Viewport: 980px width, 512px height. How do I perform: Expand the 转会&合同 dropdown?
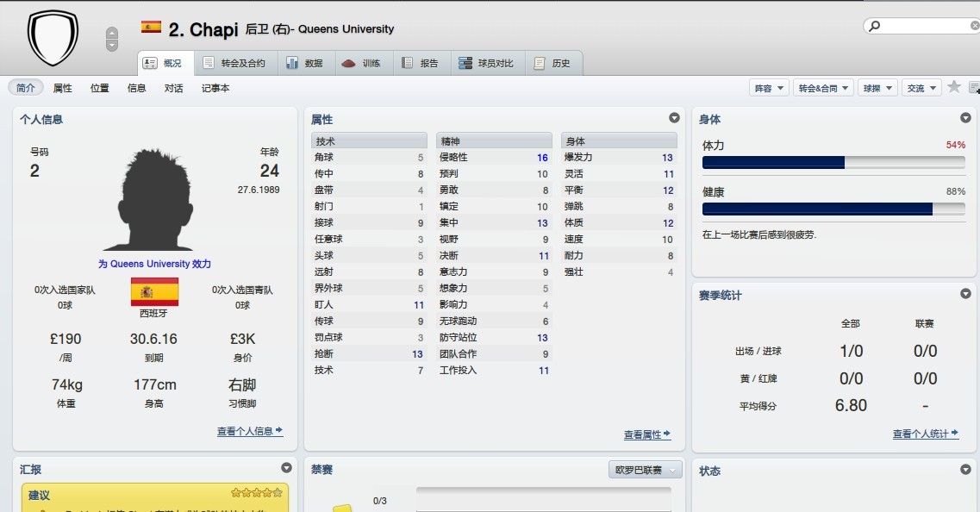(x=823, y=88)
